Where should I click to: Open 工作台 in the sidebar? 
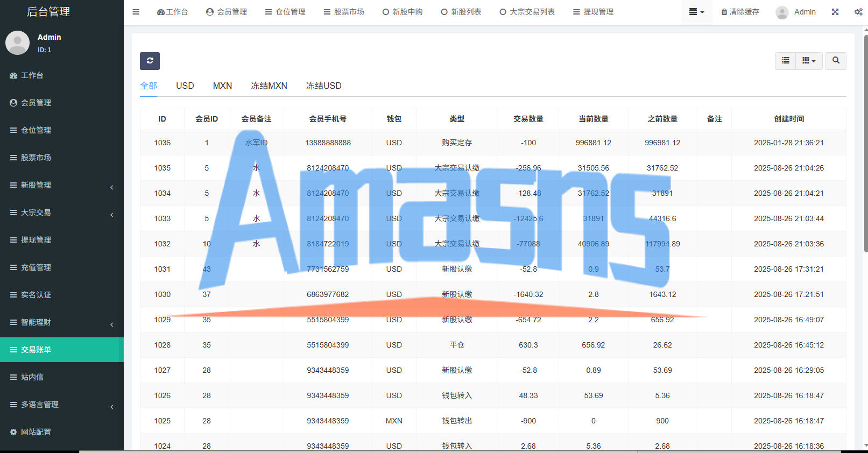62,75
